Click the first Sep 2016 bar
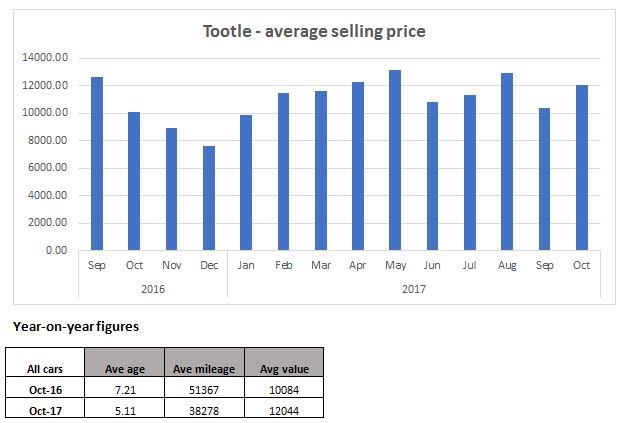624x423 pixels. (x=97, y=163)
